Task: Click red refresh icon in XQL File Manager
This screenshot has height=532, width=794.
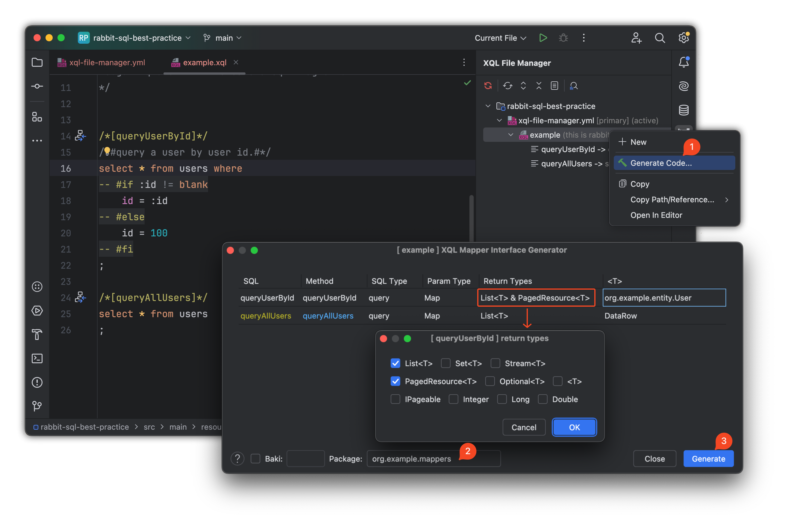Action: click(x=488, y=86)
